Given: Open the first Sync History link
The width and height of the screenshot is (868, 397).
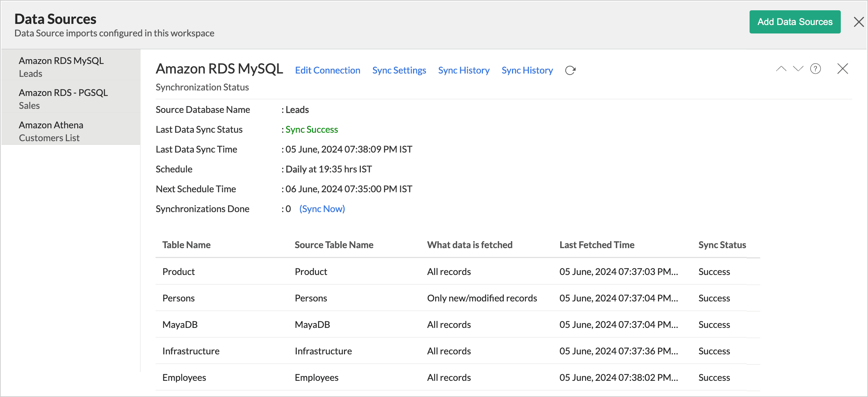Looking at the screenshot, I should [x=464, y=70].
